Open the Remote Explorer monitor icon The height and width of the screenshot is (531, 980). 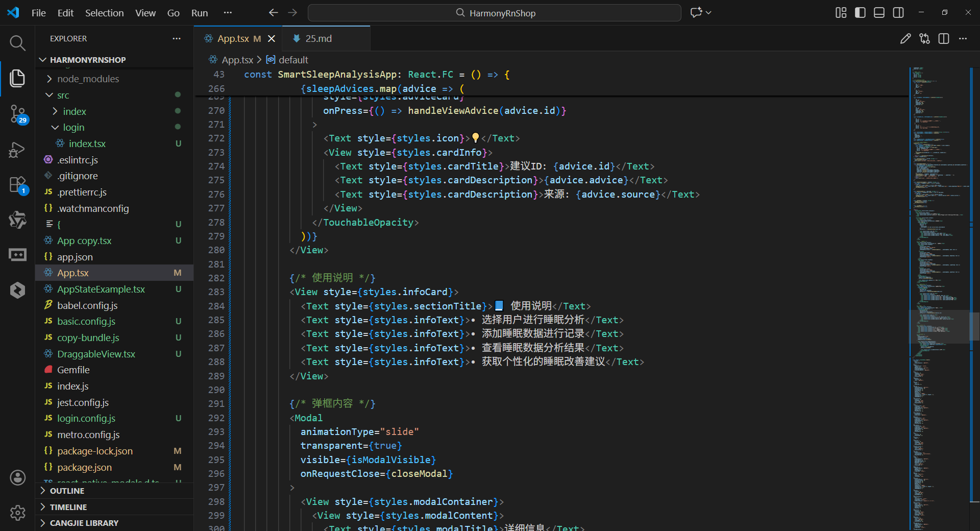(x=17, y=255)
